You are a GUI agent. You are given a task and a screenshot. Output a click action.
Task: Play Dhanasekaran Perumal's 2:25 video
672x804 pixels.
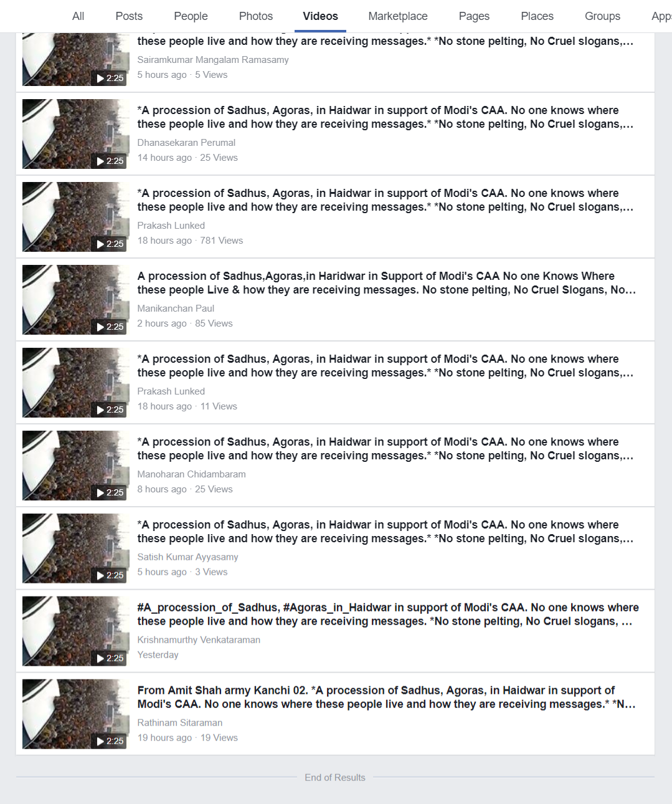click(x=75, y=134)
